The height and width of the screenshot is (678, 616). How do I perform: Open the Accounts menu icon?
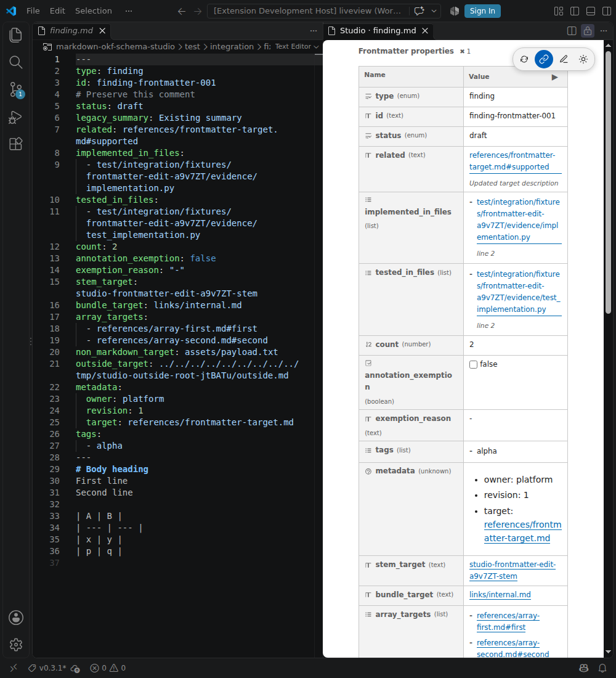click(x=16, y=618)
